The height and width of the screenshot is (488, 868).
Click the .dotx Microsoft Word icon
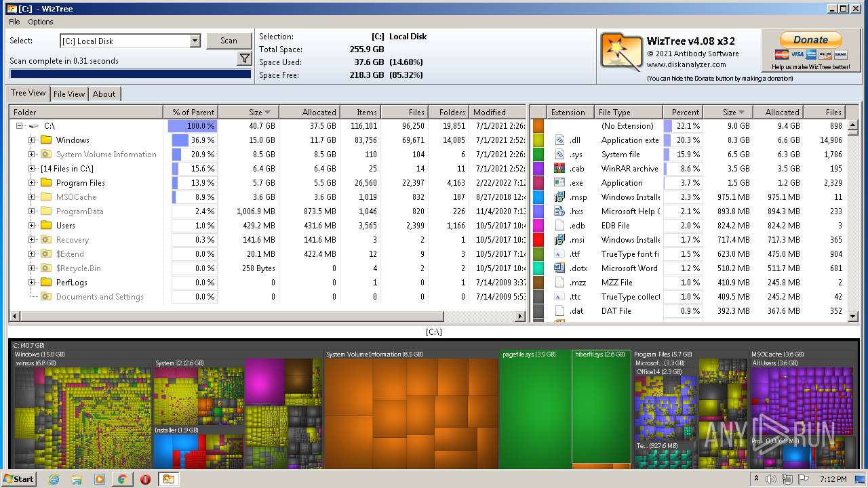(559, 268)
